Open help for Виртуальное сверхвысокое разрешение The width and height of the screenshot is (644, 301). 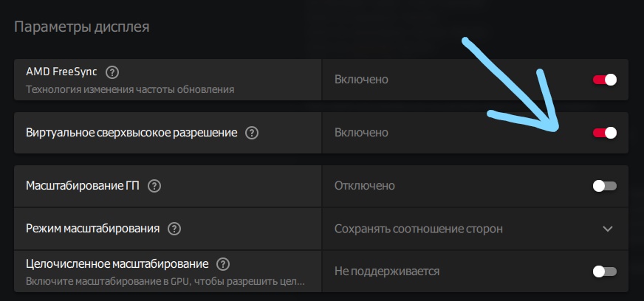tap(252, 134)
